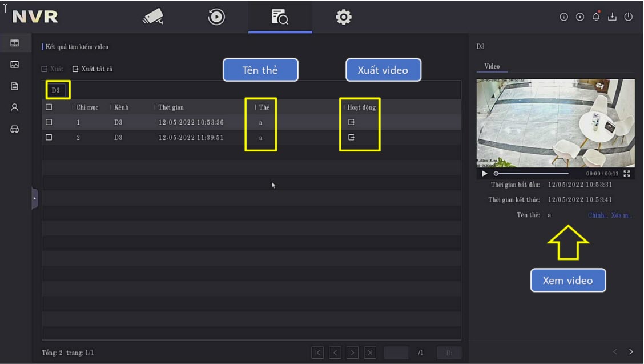The width and height of the screenshot is (644, 364).
Task: Tick the checkbox for row 1
Action: pyautogui.click(x=49, y=122)
